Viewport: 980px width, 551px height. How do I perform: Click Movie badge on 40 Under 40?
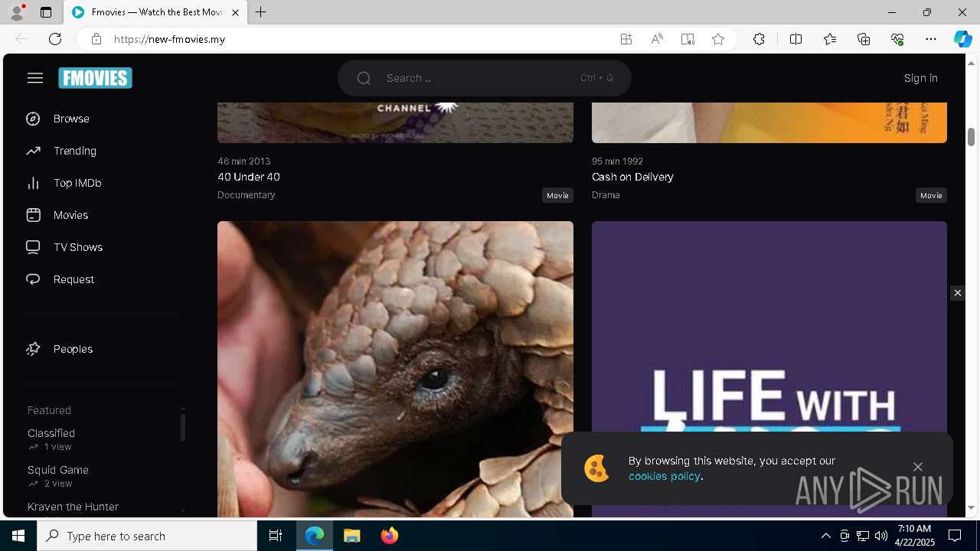coord(557,195)
